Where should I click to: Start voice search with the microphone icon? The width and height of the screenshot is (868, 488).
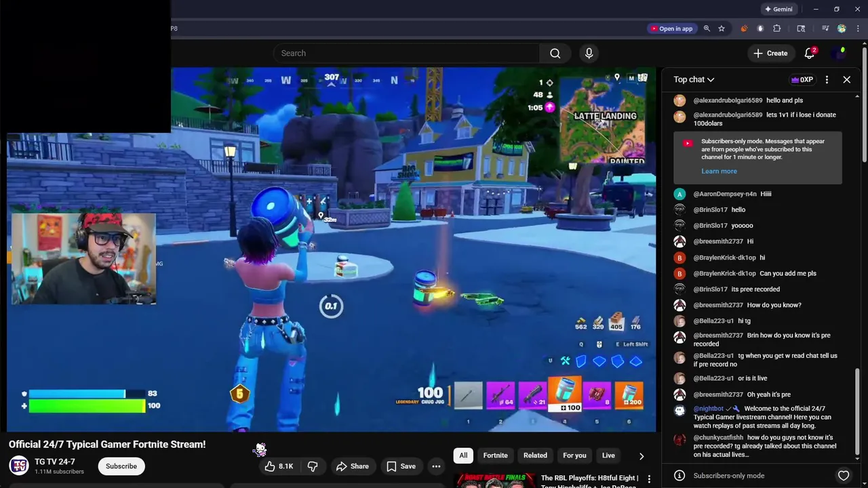pyautogui.click(x=589, y=54)
